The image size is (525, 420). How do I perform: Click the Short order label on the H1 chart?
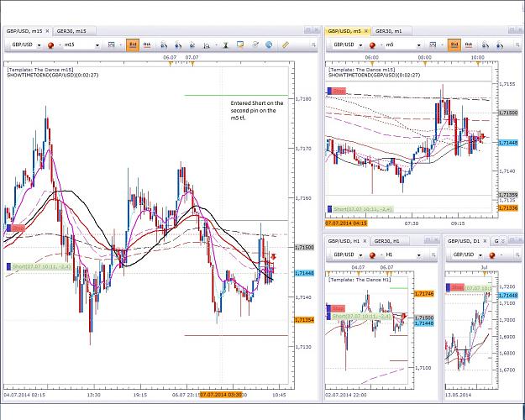(x=360, y=316)
